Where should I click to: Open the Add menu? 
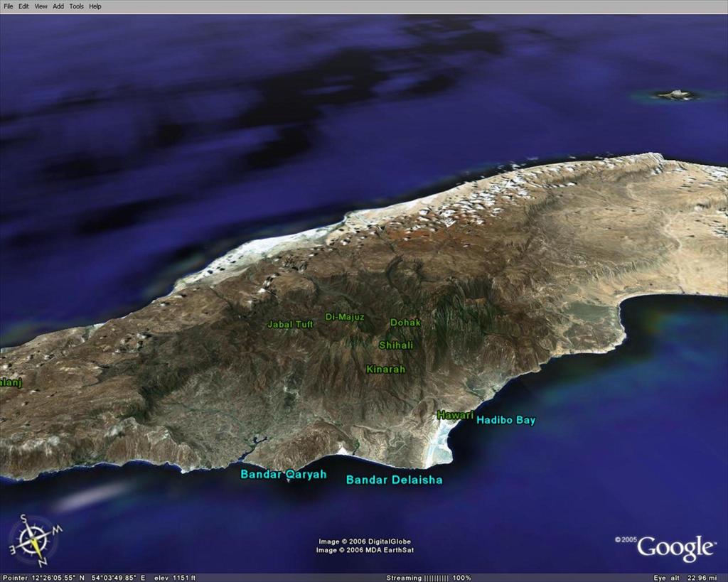pyautogui.click(x=58, y=6)
